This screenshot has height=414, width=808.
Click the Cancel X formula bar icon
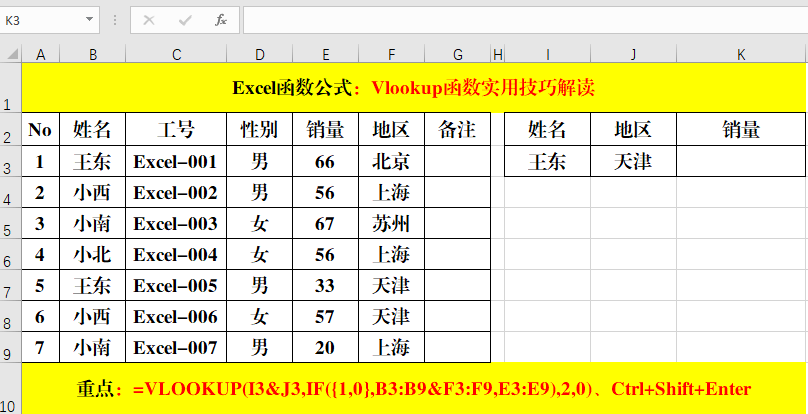(149, 20)
